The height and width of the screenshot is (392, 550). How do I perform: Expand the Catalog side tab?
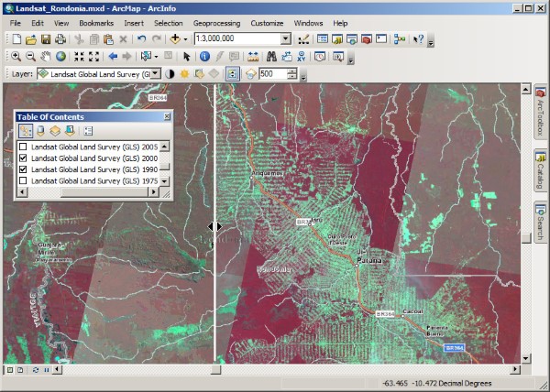541,171
